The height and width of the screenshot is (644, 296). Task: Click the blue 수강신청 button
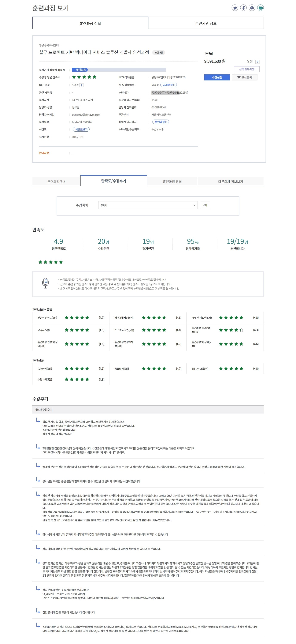click(217, 77)
